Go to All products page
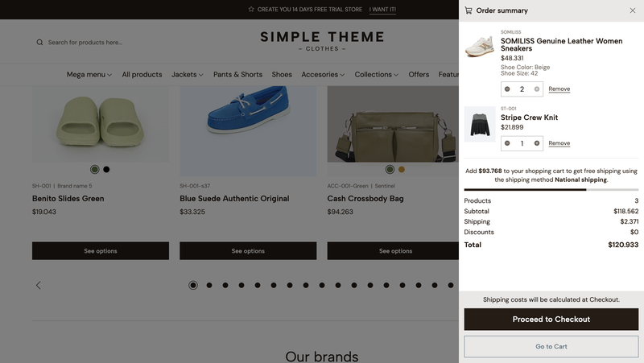The height and width of the screenshot is (363, 644). (142, 75)
